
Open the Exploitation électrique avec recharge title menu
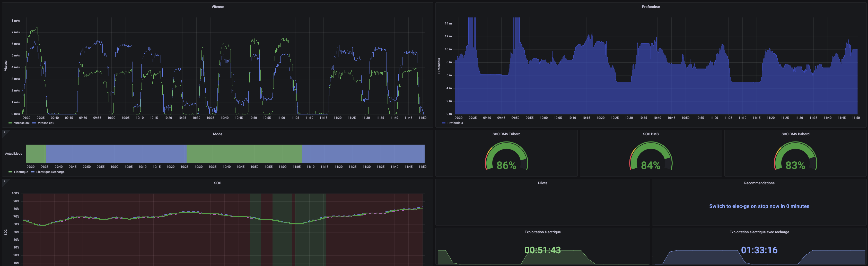click(759, 232)
